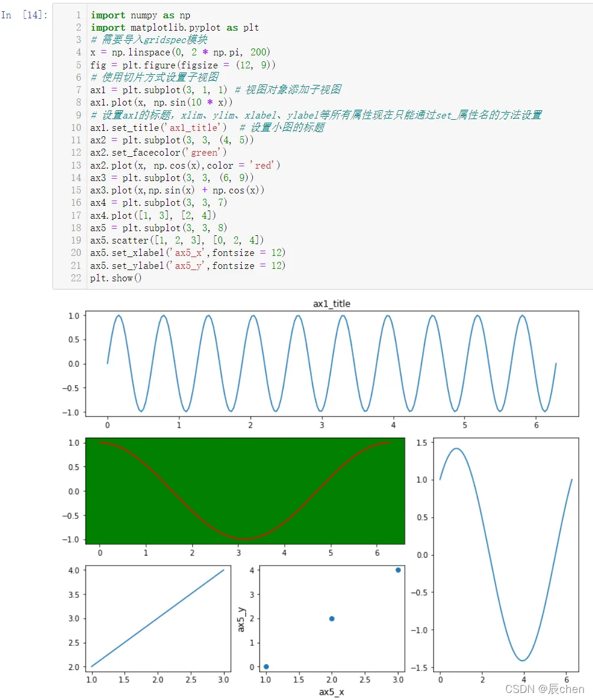Click the sine wave plot output
Screen dimensions: 593x700
click(x=332, y=364)
